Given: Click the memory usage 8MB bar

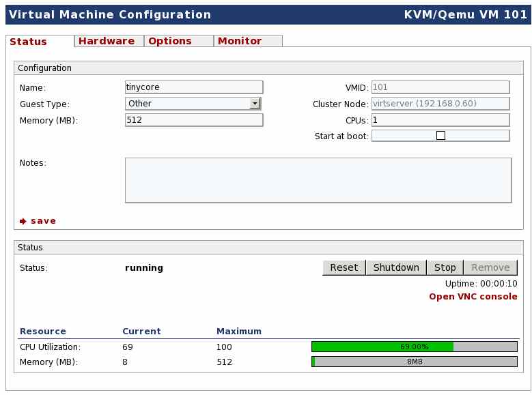Looking at the screenshot, I should [x=415, y=362].
